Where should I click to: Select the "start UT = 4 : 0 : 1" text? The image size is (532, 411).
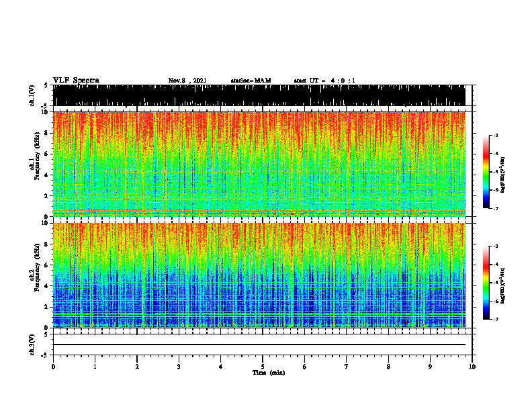[x=324, y=81]
